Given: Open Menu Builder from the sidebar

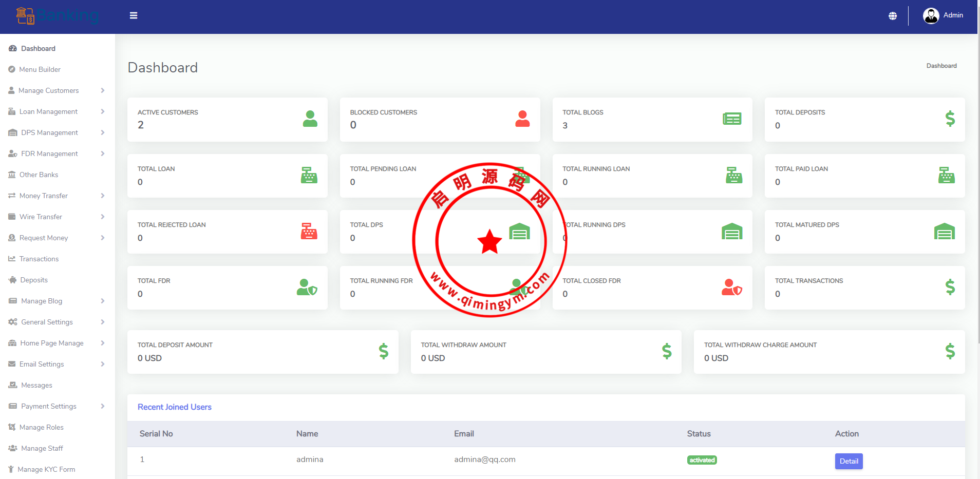Looking at the screenshot, I should click(40, 69).
